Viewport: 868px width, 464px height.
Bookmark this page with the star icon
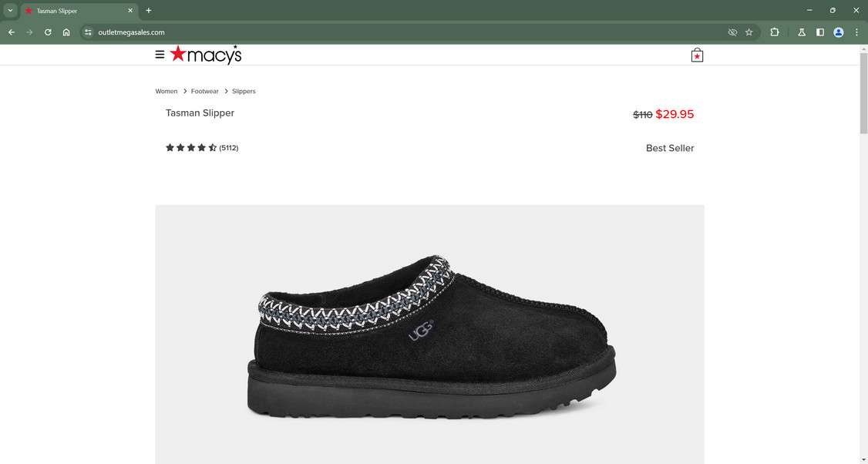tap(749, 32)
